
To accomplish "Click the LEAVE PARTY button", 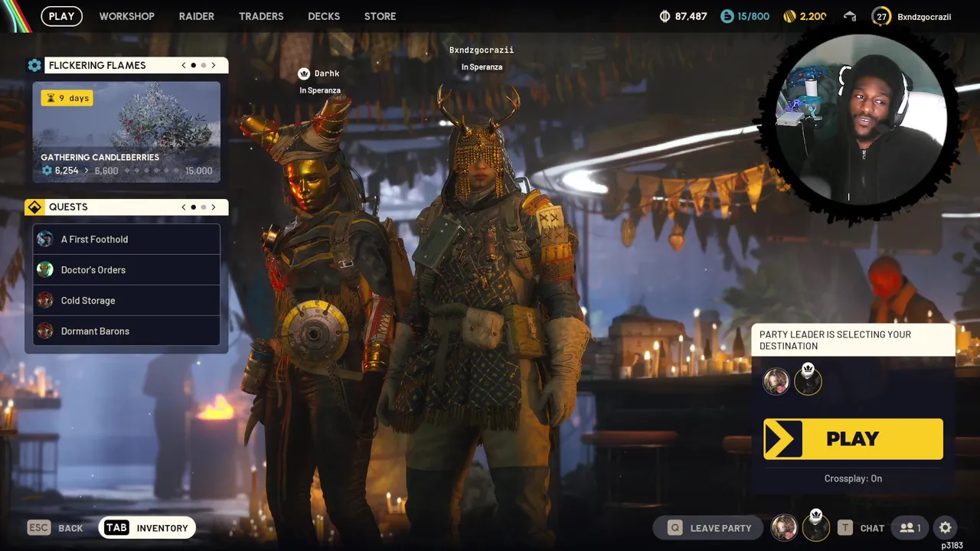I will (x=709, y=528).
